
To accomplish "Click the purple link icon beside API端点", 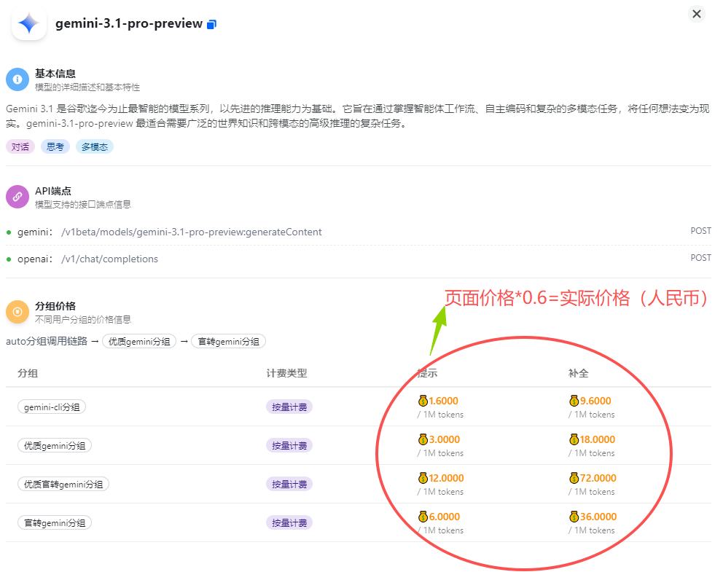I will (17, 197).
